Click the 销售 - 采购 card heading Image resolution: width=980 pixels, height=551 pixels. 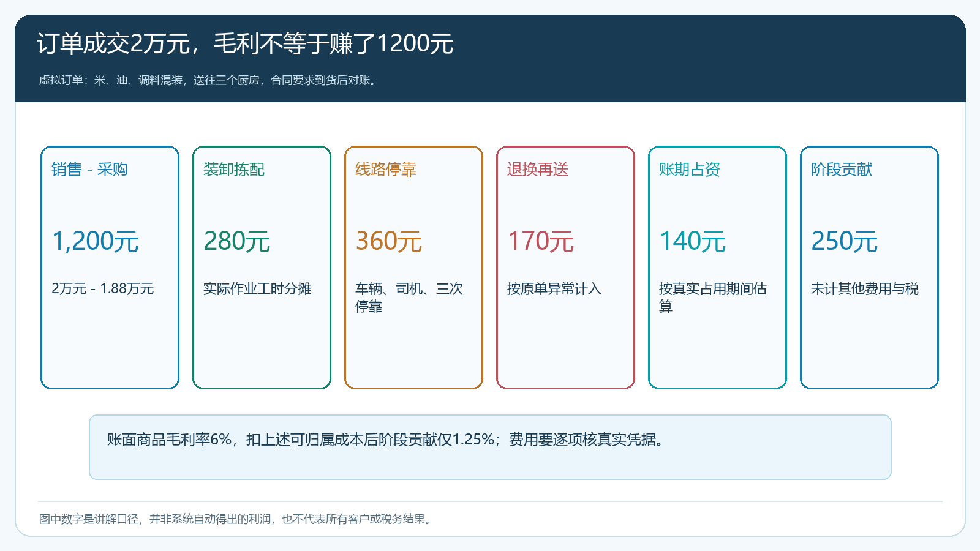89,170
